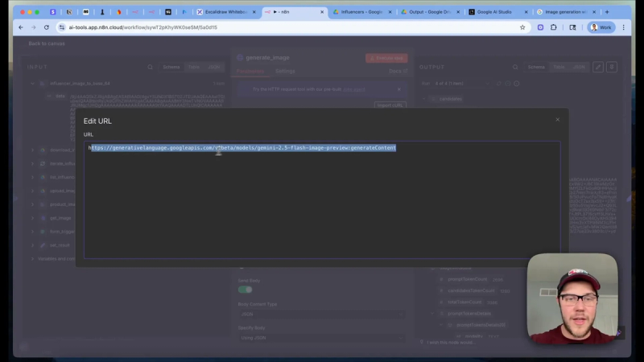This screenshot has height=362, width=644.
Task: Select Table view in INPUT panel
Action: point(193,67)
